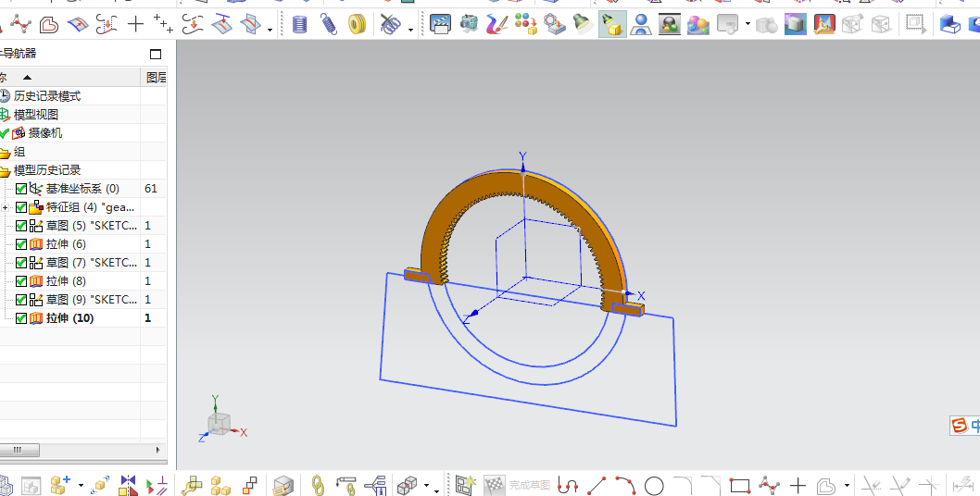Toggle the highlighted advanced lights icon

click(x=612, y=24)
